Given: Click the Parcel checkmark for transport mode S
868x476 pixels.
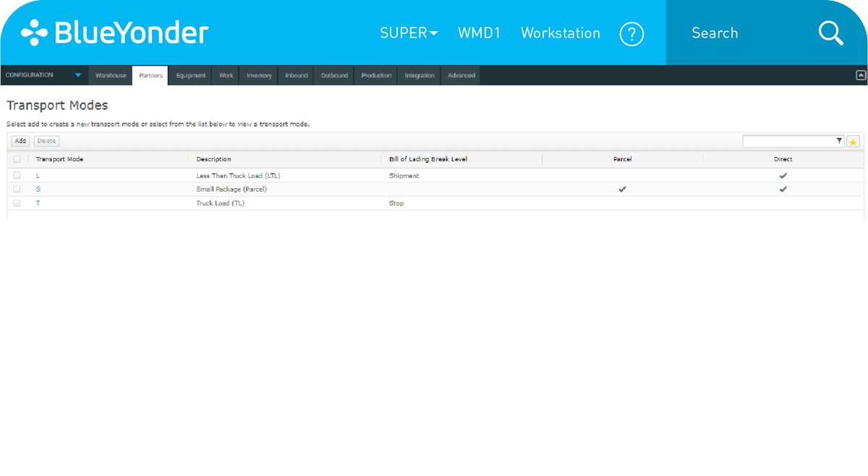Looking at the screenshot, I should click(x=622, y=189).
